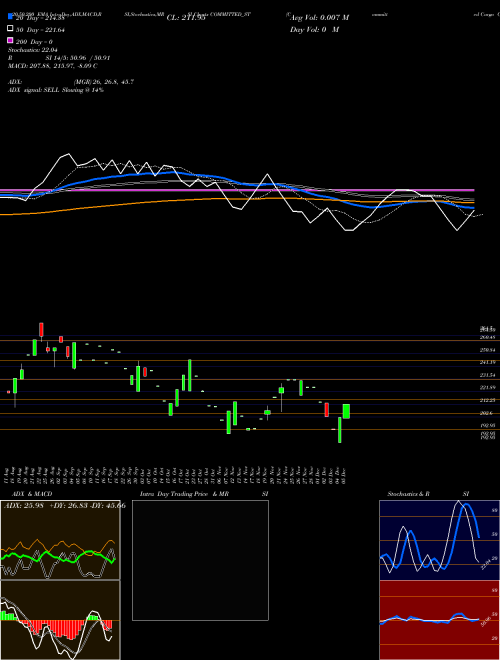Image resolution: width=500 pixels, height=660 pixels.
Task: Click the 241.19 price axis label
Action: click(487, 362)
